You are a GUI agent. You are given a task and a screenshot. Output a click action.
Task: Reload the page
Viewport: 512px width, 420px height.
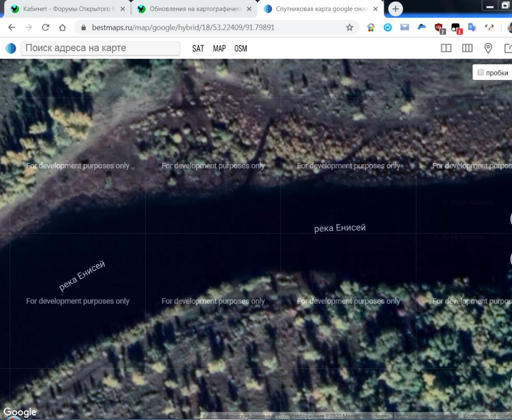(x=45, y=27)
